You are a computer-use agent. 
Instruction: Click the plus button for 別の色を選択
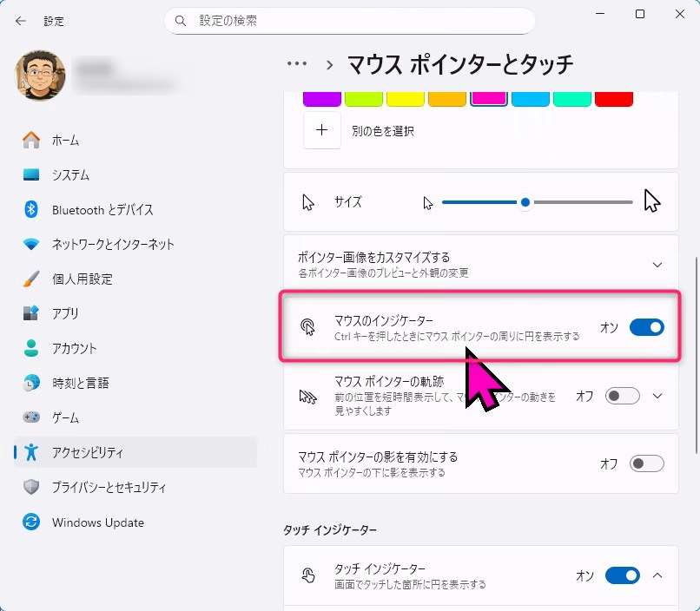[x=321, y=131]
